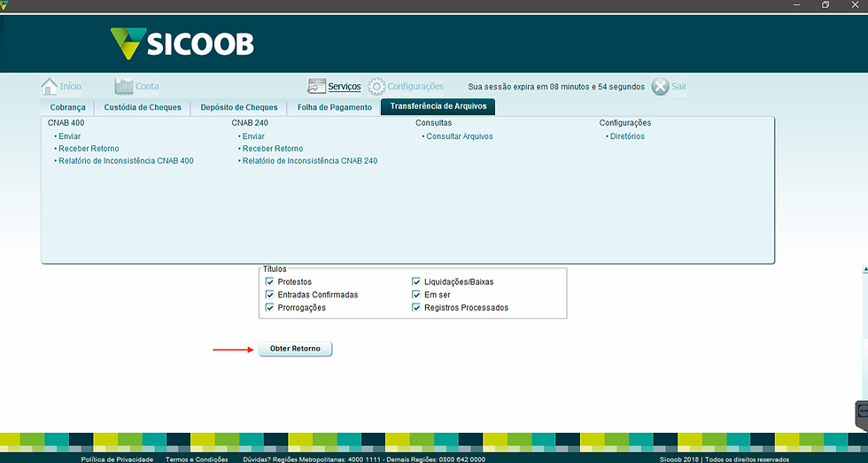Click the Política de Privacidade footer link
The height and width of the screenshot is (463, 868).
coord(117,459)
